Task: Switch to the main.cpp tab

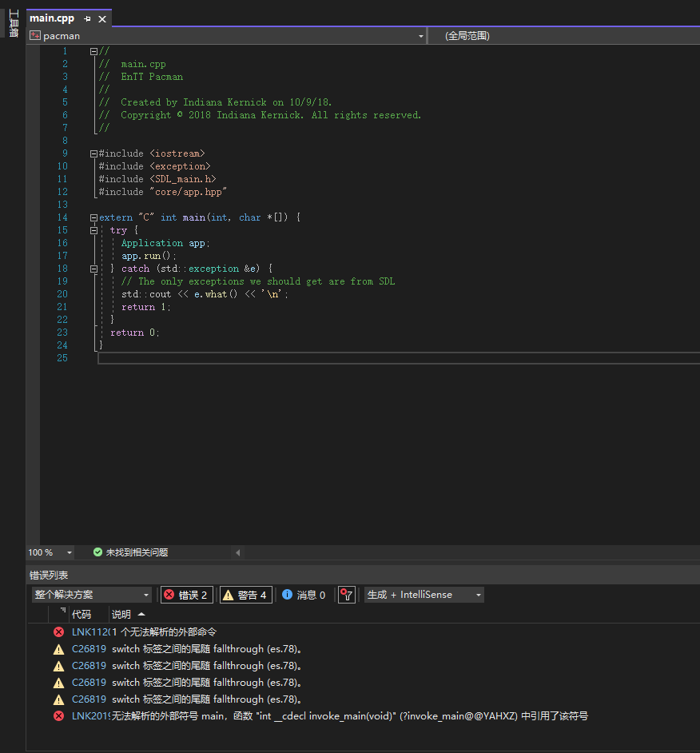Action: click(x=52, y=18)
